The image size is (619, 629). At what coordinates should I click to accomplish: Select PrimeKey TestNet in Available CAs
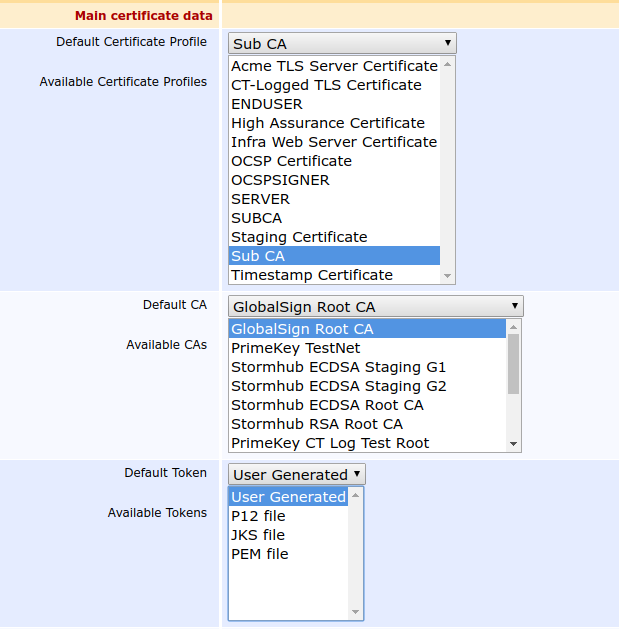(x=295, y=348)
